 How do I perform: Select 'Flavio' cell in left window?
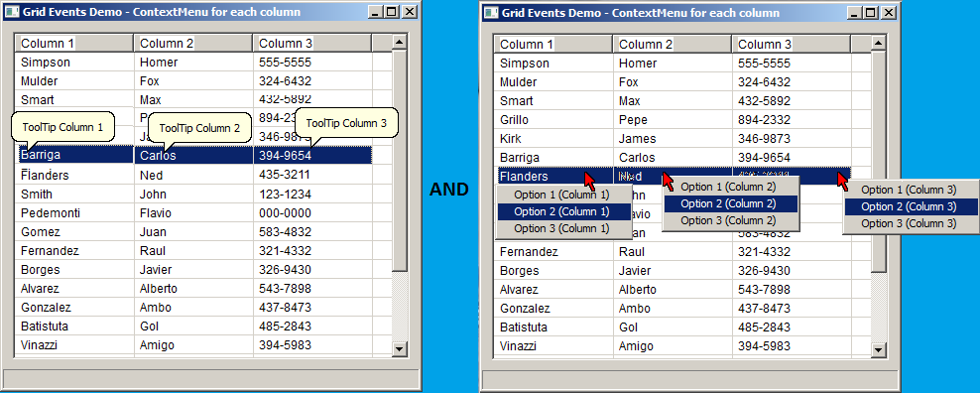tap(193, 213)
